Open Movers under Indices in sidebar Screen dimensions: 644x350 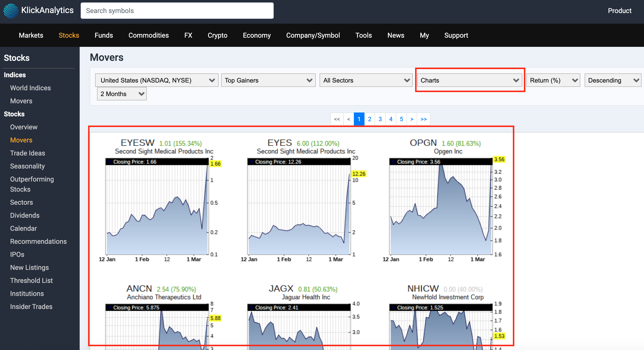21,101
